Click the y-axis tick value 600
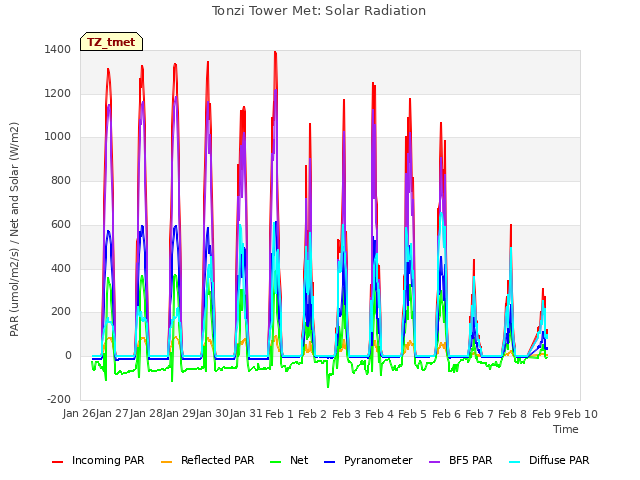The image size is (640, 480). 61,224
